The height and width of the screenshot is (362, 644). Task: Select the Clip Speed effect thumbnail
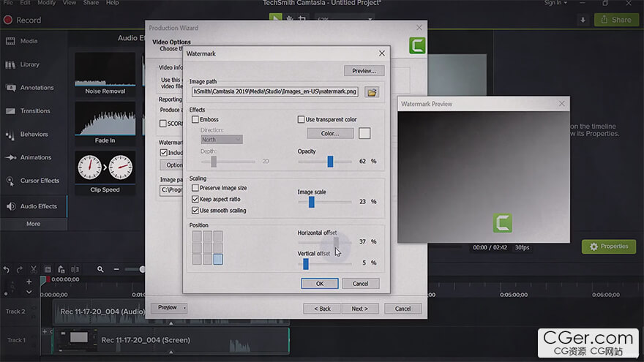coord(105,173)
